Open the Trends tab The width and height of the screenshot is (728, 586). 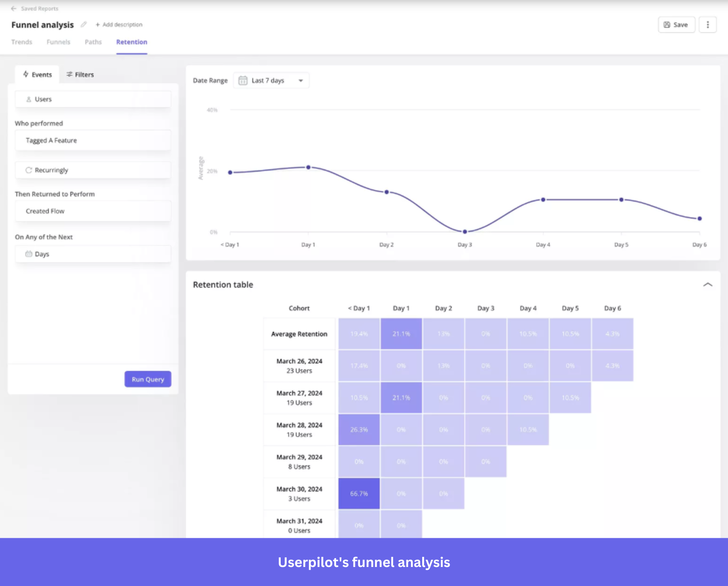click(x=22, y=42)
